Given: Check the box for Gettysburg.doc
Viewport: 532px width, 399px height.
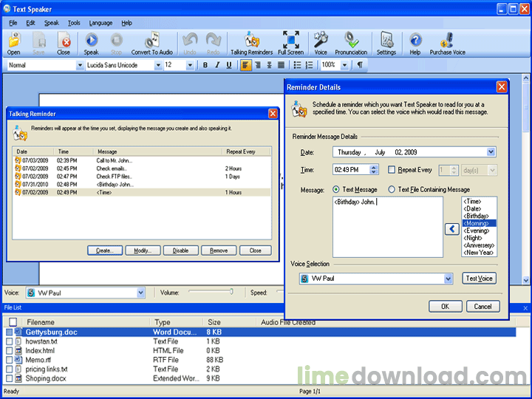Looking at the screenshot, I should tap(9, 332).
